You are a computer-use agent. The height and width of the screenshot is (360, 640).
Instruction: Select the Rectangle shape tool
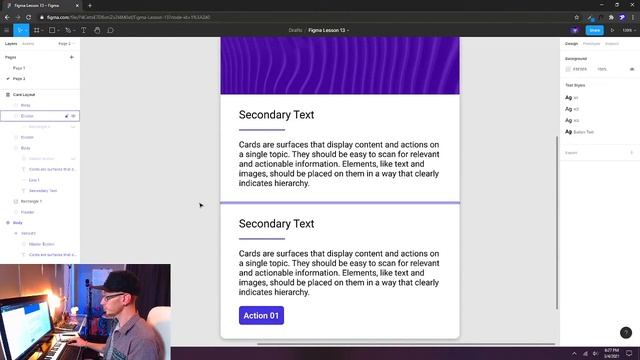(52, 30)
